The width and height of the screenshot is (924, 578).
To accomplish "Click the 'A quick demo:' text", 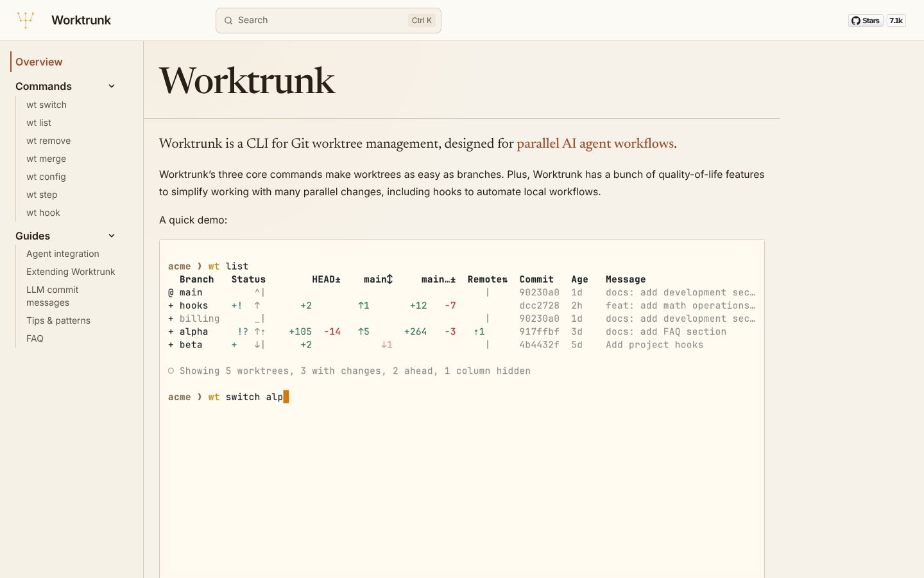I will (x=193, y=220).
